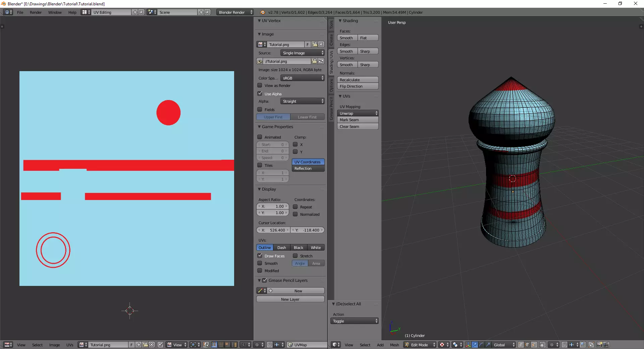Viewport: 644px width, 349px height.
Task: Click the Cursor Location X field
Action: click(273, 230)
